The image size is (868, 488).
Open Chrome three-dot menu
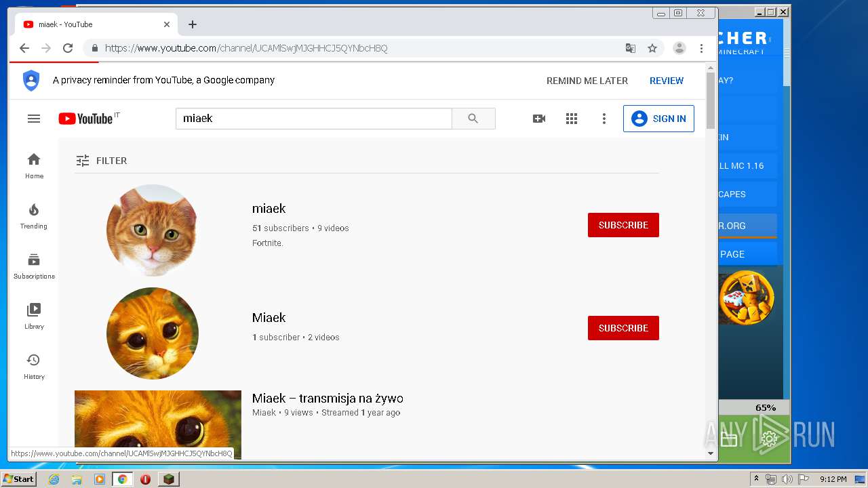coord(702,48)
